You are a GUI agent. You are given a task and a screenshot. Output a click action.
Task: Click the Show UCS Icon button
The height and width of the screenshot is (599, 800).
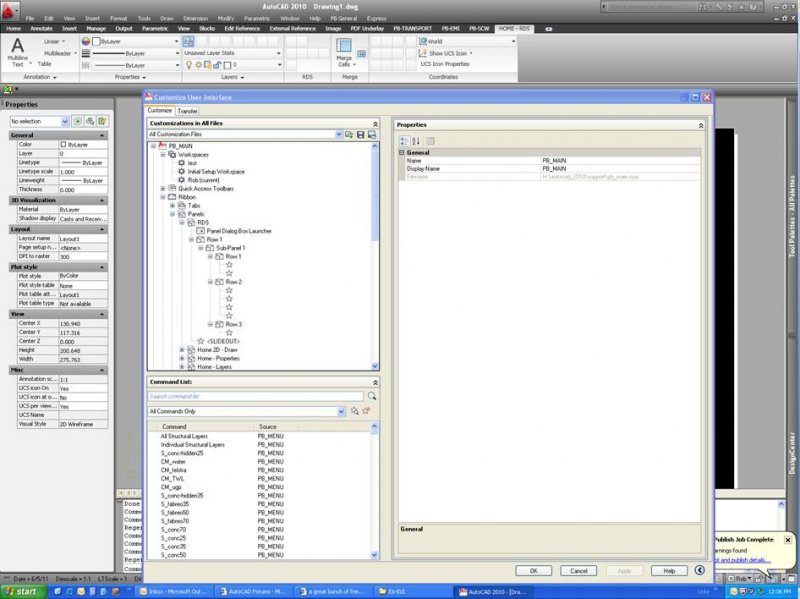click(x=443, y=53)
